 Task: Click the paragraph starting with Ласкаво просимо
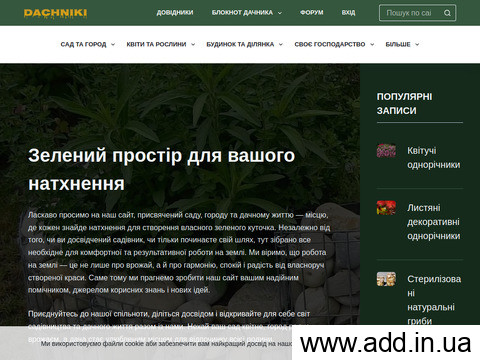[179, 252]
